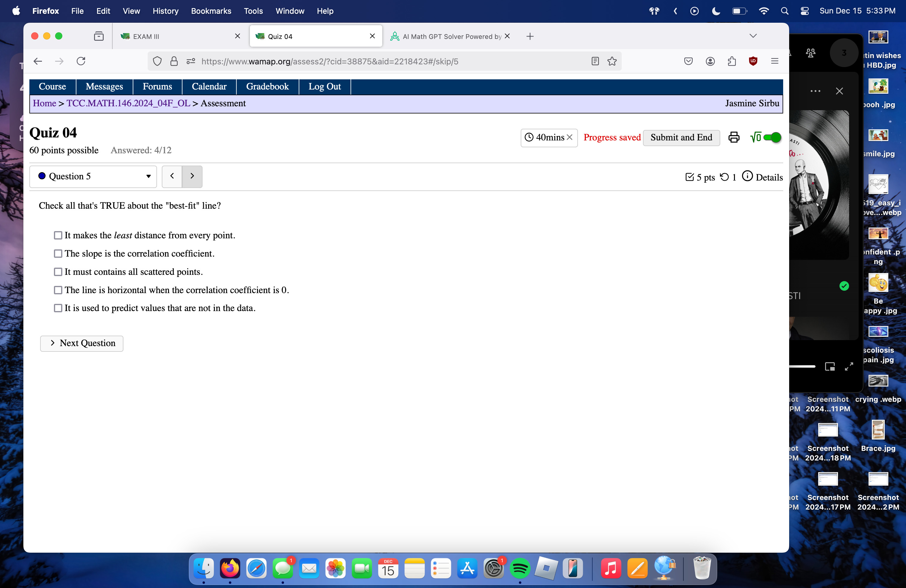Open Firefox account icon
The image size is (906, 588).
coord(710,61)
